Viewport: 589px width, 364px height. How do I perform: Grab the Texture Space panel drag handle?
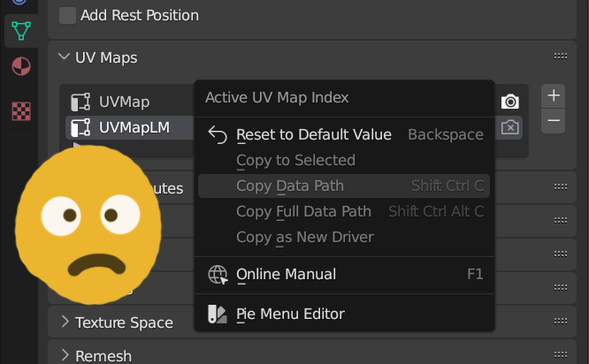click(561, 322)
